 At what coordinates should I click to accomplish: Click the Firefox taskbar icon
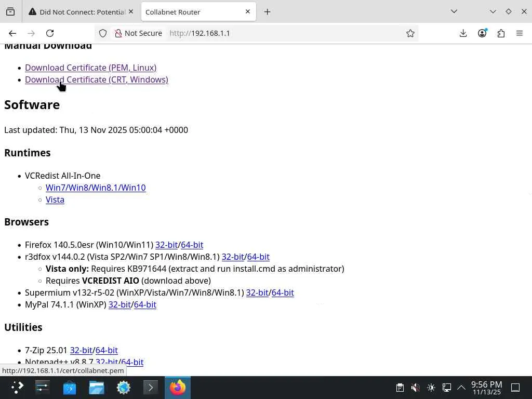[x=178, y=388]
